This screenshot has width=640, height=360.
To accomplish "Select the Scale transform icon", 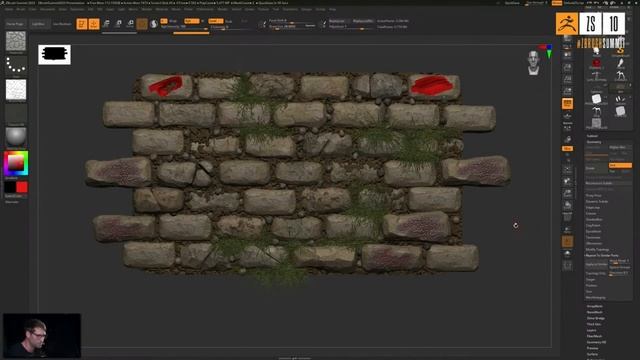I will (x=118, y=24).
